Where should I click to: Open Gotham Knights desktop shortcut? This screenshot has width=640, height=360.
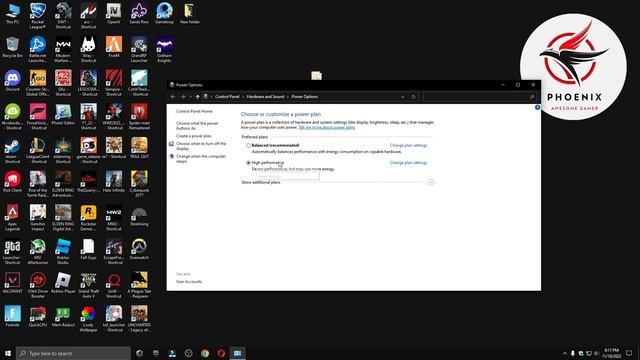coord(164,49)
